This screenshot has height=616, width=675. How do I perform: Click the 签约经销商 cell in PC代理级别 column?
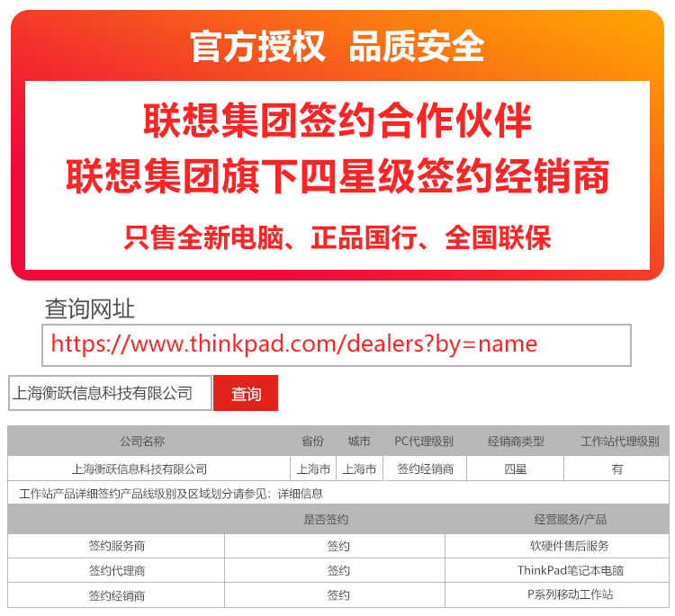[x=426, y=469]
